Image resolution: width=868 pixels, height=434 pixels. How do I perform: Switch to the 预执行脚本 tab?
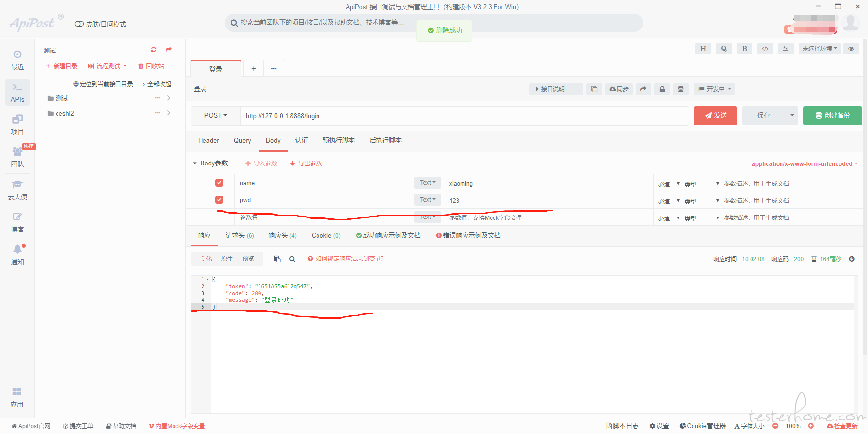click(x=339, y=141)
